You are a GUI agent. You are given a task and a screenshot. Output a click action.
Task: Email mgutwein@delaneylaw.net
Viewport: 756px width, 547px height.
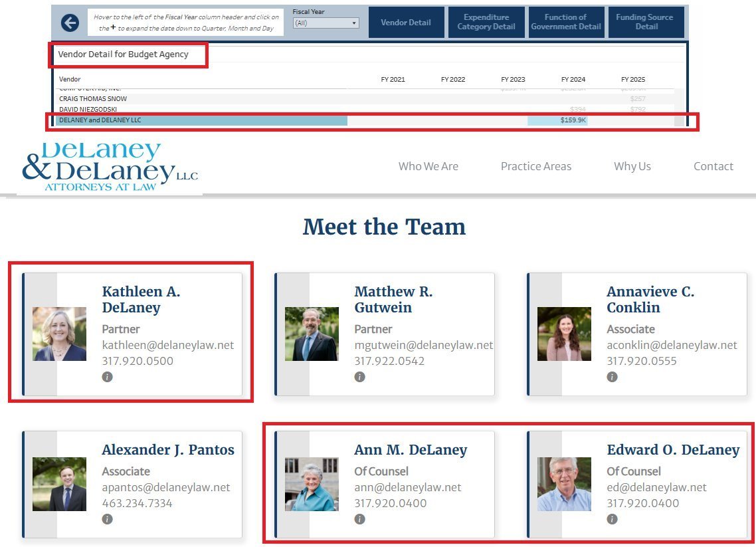point(423,346)
